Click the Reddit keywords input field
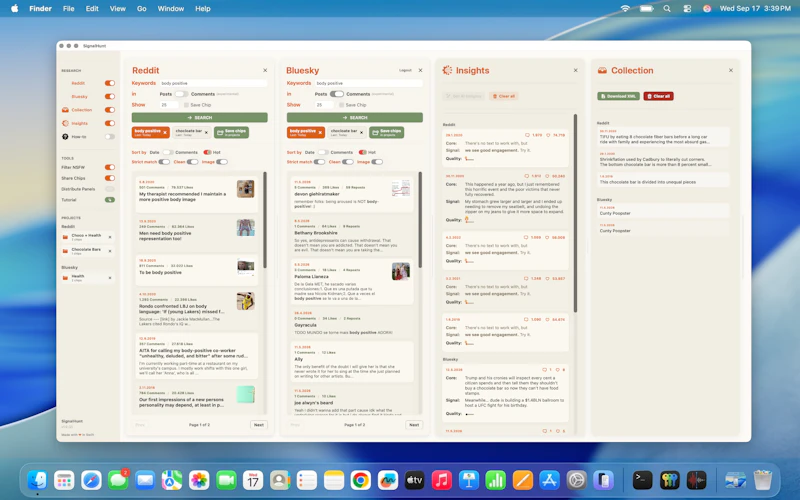The image size is (800, 500). pos(213,83)
